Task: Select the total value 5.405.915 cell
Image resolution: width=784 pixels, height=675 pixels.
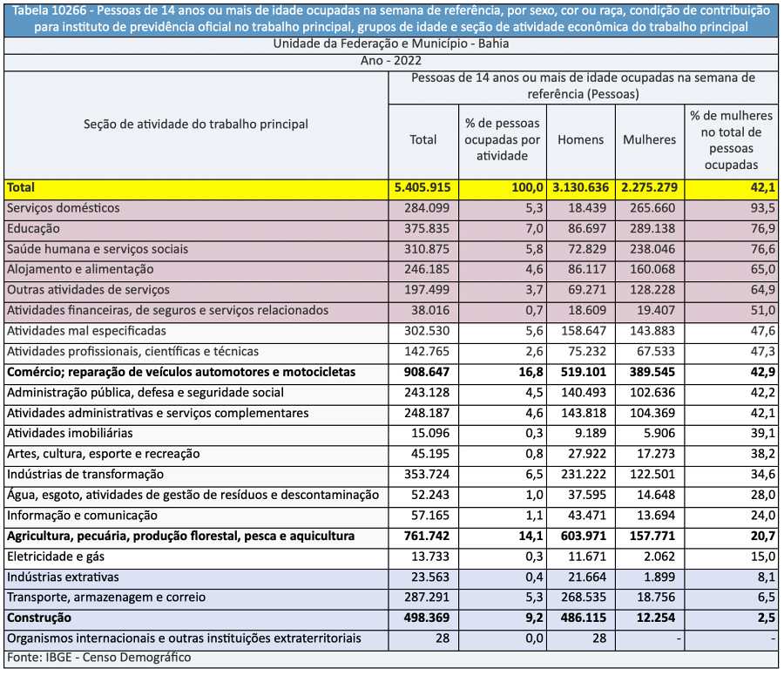Action: (422, 187)
